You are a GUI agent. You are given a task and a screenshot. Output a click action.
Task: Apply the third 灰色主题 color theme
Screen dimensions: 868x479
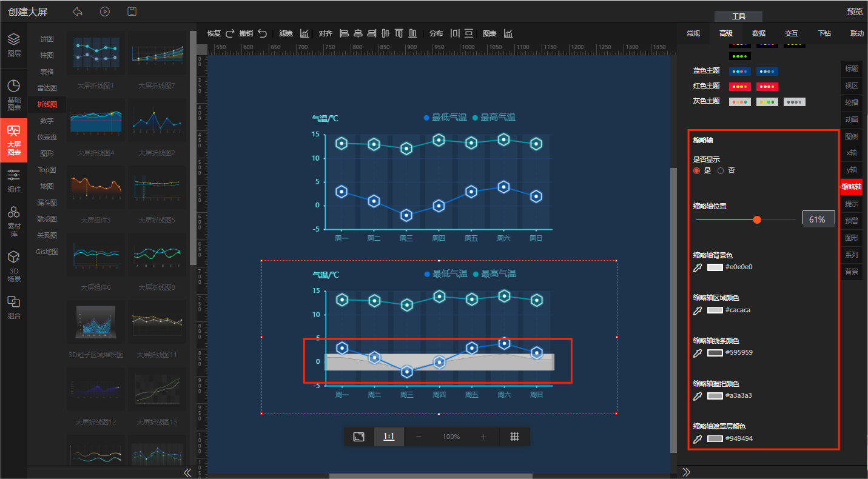[x=795, y=102]
